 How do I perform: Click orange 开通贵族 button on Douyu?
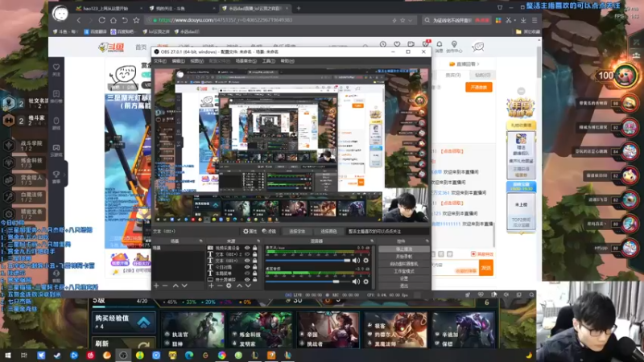coord(478,88)
